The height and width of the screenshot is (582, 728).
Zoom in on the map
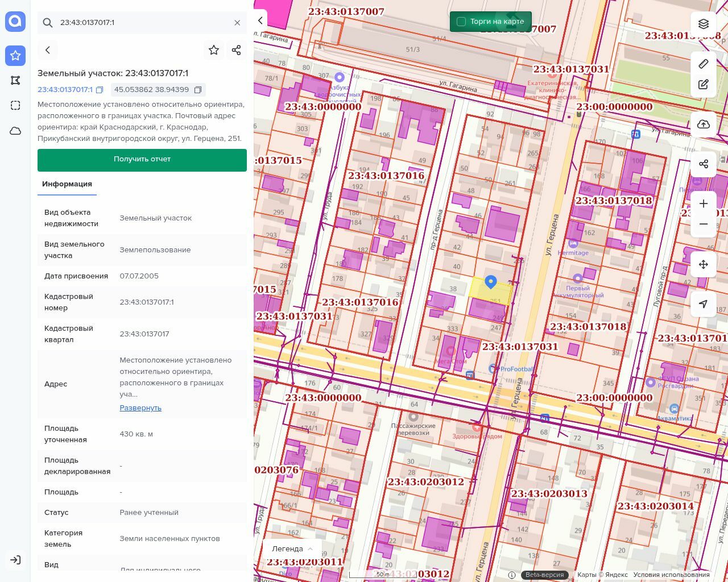[x=704, y=203]
